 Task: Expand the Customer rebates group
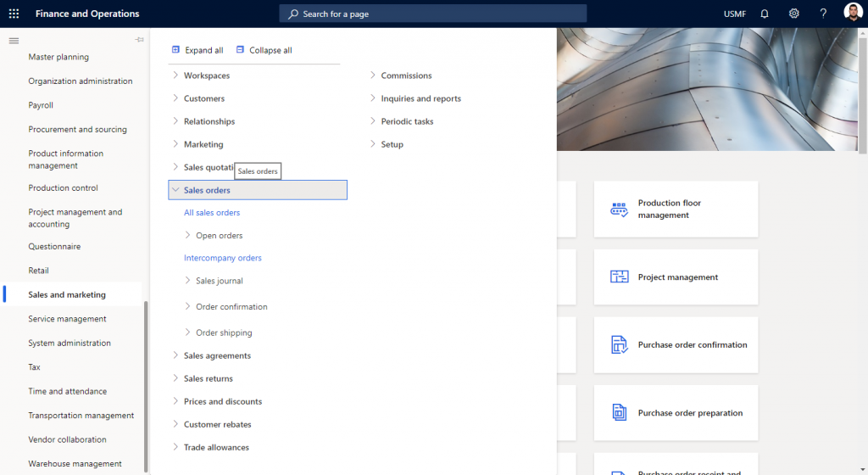[175, 424]
